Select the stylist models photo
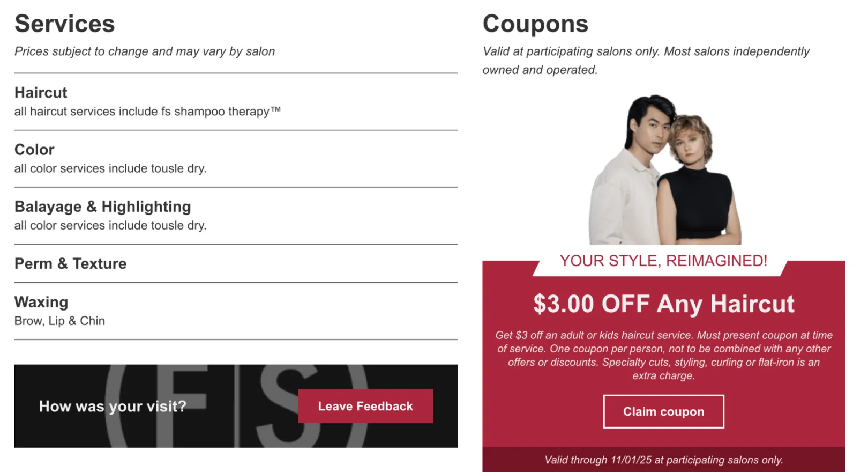This screenshot has height=472, width=868. pyautogui.click(x=664, y=166)
